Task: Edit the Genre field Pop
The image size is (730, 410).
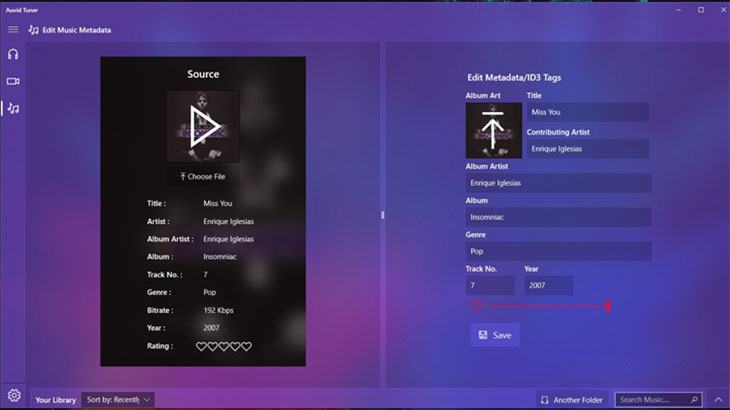Action: 558,251
